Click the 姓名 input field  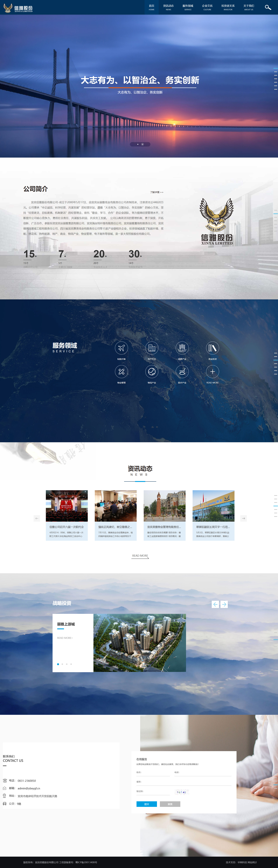pyautogui.click(x=153, y=772)
